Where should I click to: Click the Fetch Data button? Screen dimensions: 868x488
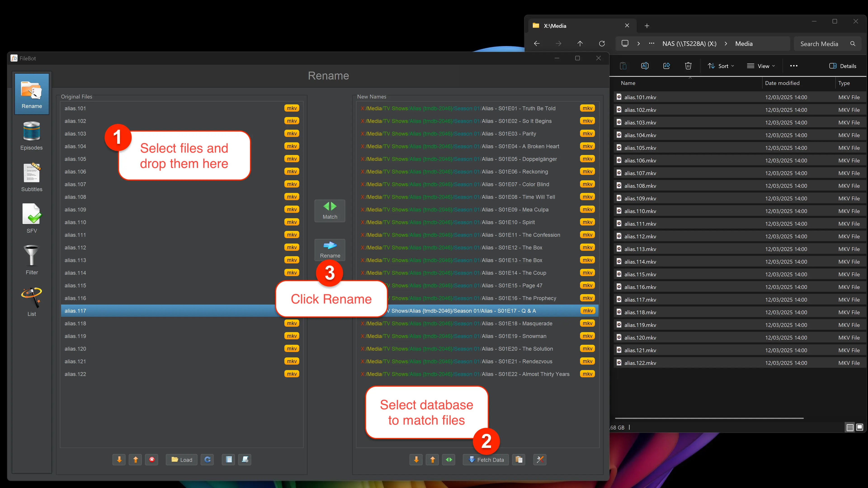pos(486,459)
